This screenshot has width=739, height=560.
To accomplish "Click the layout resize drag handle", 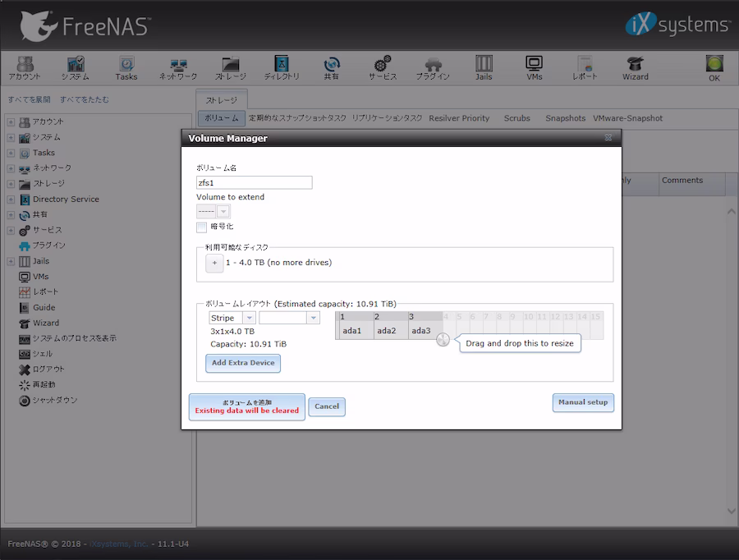I will coord(443,339).
